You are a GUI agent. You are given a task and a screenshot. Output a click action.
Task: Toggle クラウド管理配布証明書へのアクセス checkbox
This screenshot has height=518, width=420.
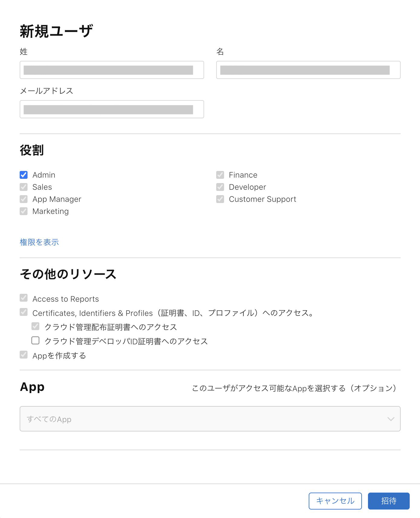[35, 326]
